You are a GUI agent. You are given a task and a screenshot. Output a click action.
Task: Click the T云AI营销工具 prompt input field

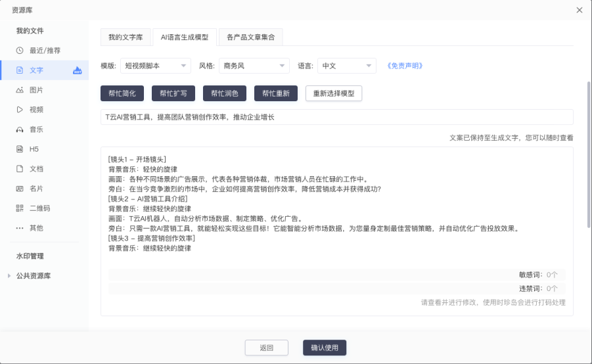click(x=336, y=117)
